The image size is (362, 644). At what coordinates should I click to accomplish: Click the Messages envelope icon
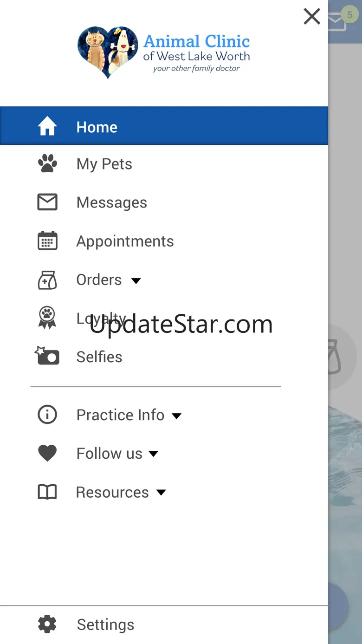point(47,202)
